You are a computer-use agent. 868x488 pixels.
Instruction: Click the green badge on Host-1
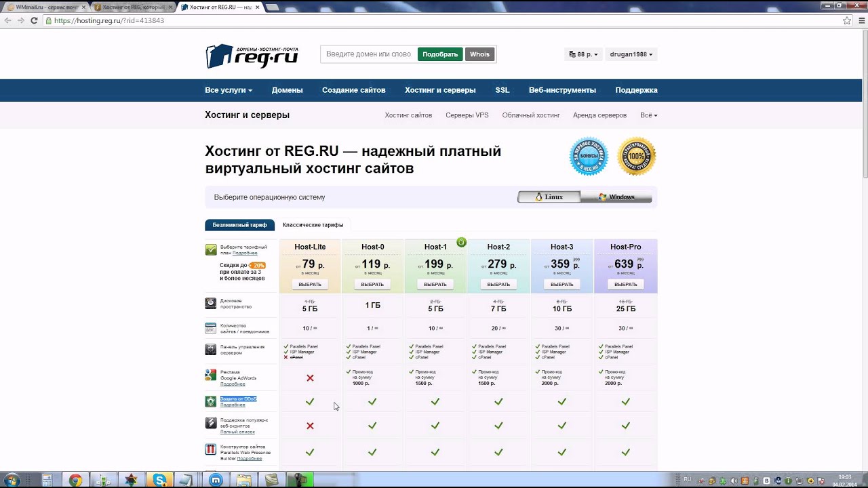point(462,242)
